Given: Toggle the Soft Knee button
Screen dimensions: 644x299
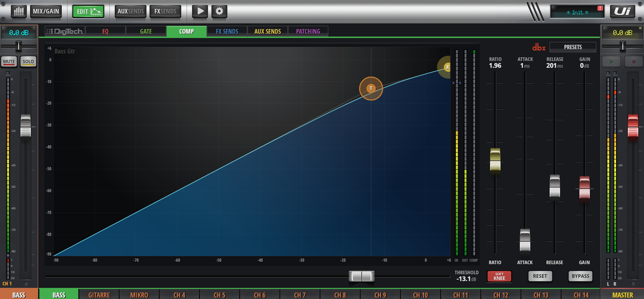Looking at the screenshot, I should tap(499, 276).
